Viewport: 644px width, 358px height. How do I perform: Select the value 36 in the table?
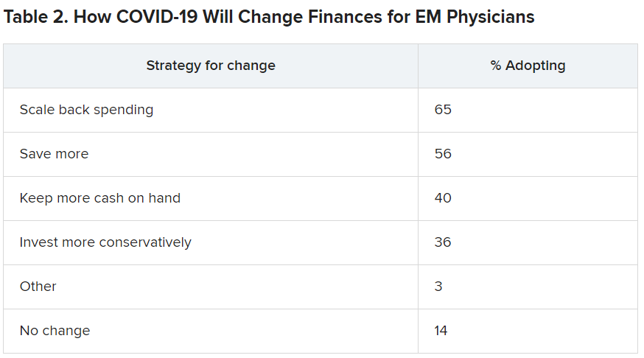[443, 242]
